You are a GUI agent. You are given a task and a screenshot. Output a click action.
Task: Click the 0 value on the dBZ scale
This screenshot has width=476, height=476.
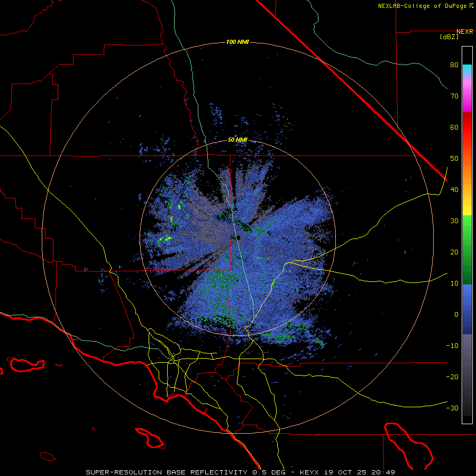[456, 315]
